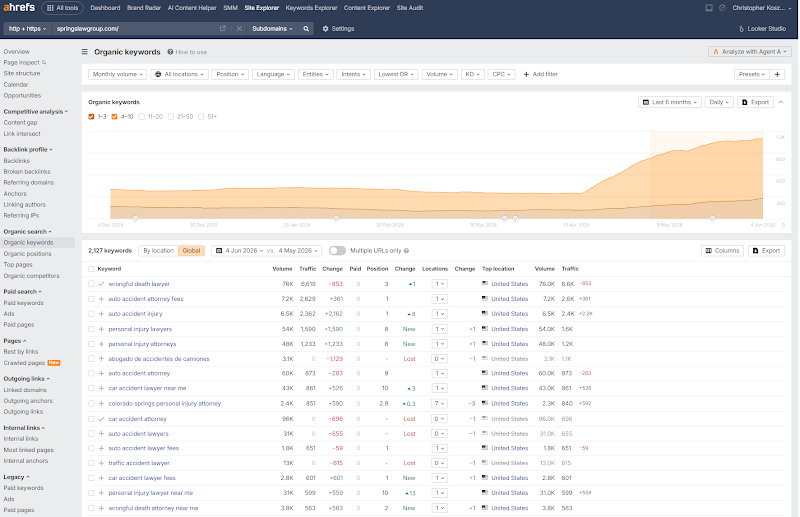The height and width of the screenshot is (517, 800).
Task: Export the keywords table
Action: pos(766,251)
